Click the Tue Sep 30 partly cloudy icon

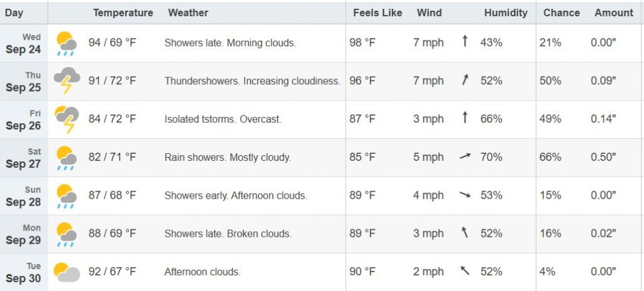(x=67, y=272)
